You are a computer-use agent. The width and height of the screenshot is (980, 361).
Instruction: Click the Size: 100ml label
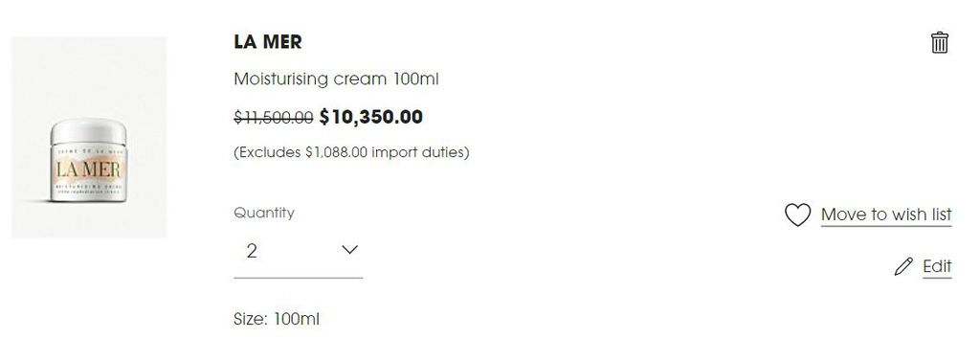click(277, 319)
